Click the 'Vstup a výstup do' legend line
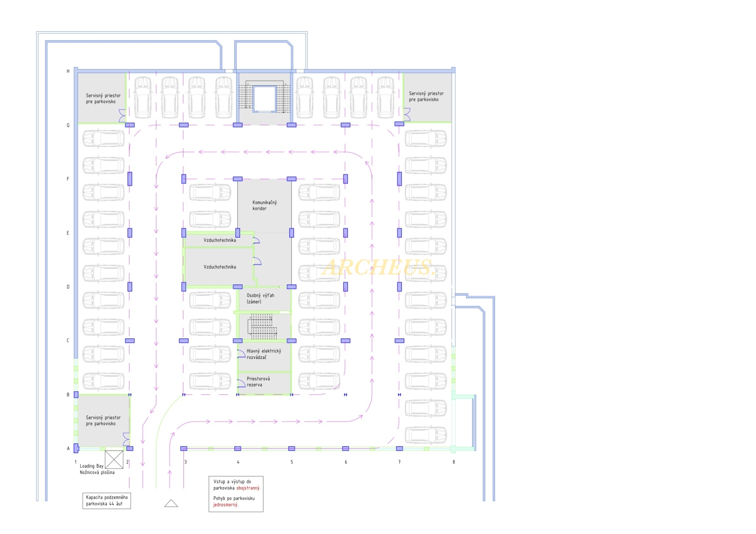This screenshot has width=756, height=534. click(x=232, y=482)
